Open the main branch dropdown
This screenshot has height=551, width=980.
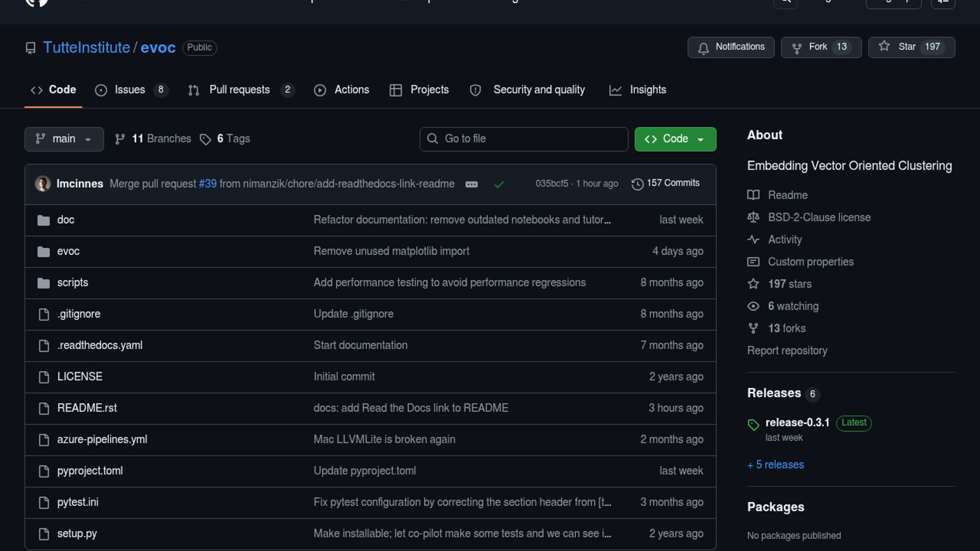[64, 139]
